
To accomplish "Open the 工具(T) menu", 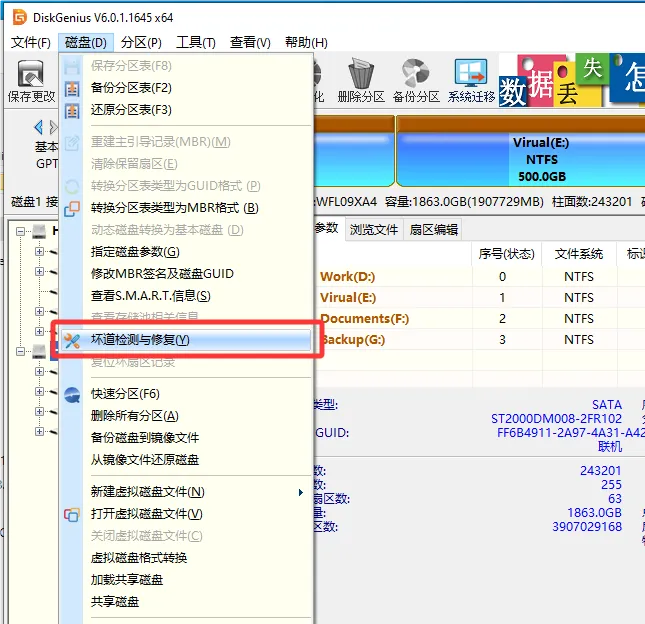I will pos(196,42).
